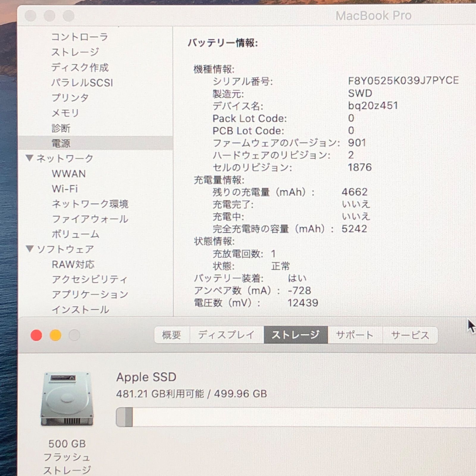Viewport: 476px width, 476px height.
Task: Click the PCB Lot Code label
Action: 248,131
